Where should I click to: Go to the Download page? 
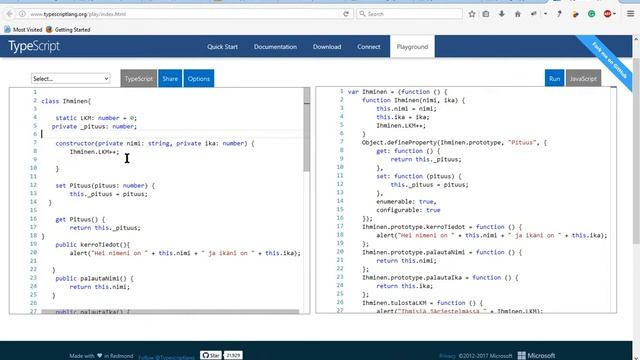(x=327, y=47)
